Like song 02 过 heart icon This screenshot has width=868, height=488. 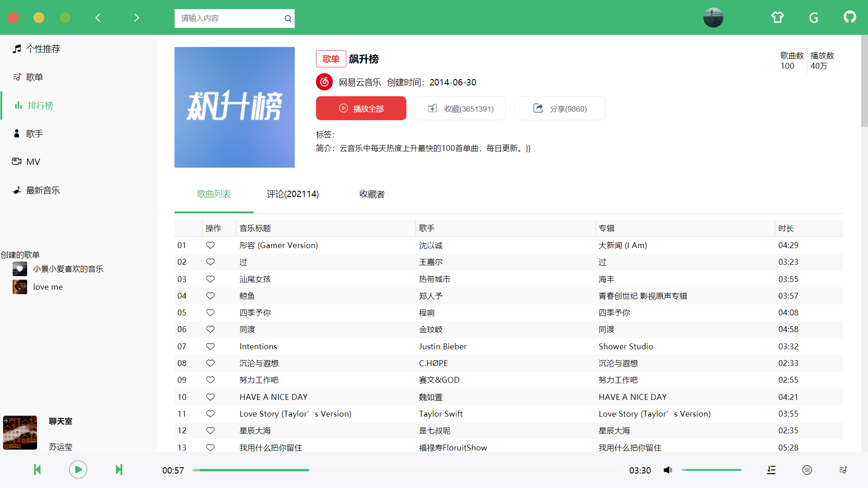click(x=210, y=262)
